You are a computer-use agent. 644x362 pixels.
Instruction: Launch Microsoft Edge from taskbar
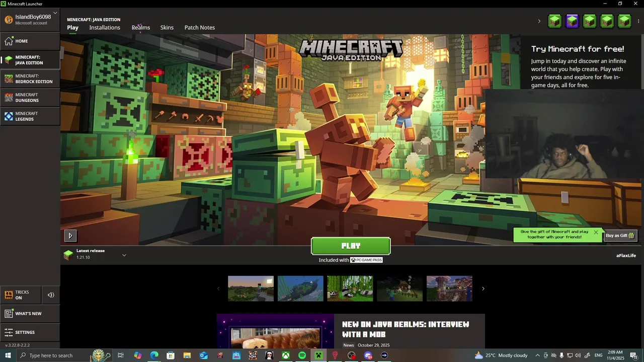click(154, 355)
